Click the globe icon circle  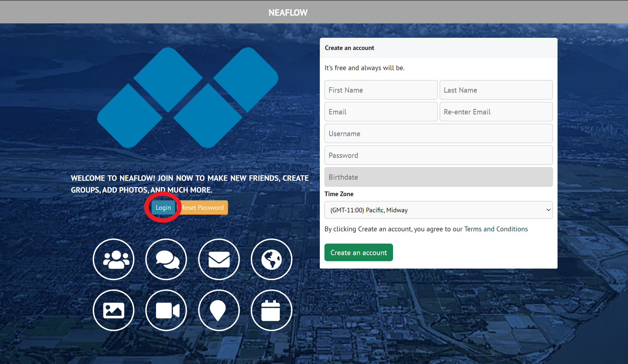point(271,259)
